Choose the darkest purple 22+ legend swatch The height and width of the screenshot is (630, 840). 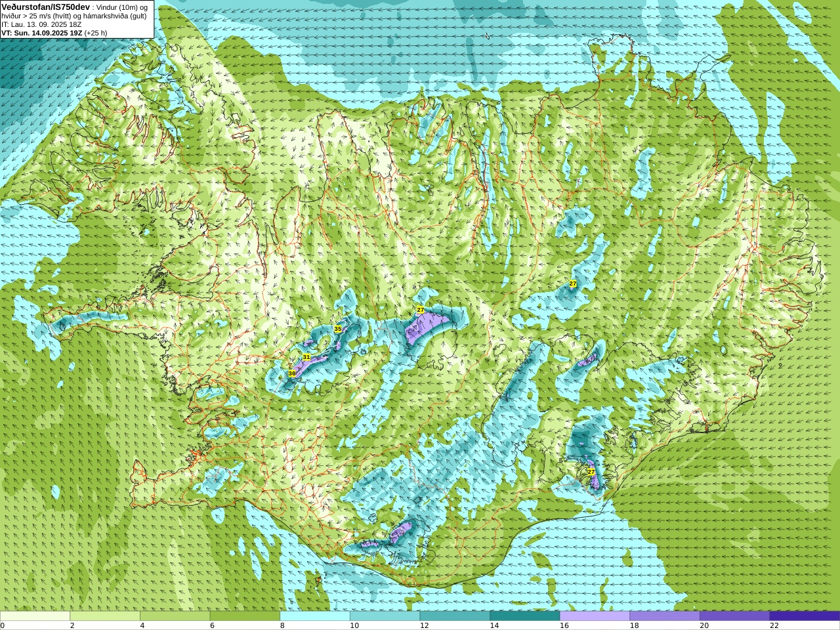[805, 616]
